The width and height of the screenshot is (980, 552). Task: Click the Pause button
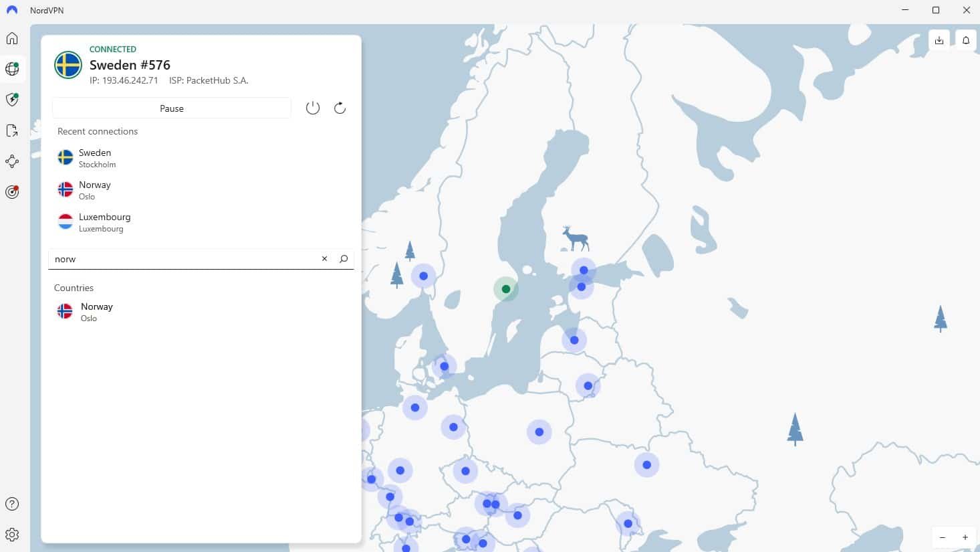172,108
